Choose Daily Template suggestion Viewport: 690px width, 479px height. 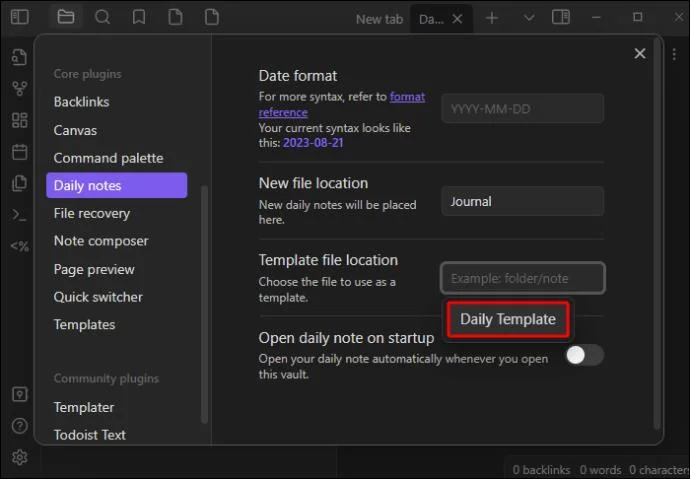pos(508,319)
